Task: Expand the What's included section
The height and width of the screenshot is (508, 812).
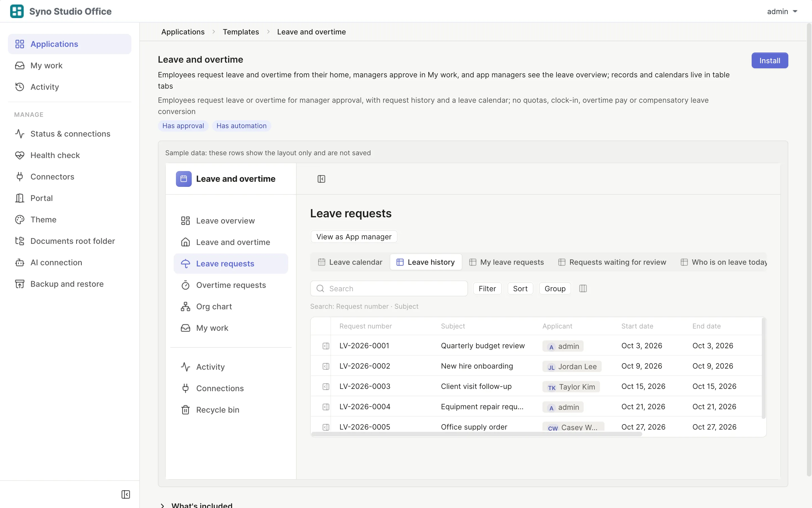Action: (x=197, y=505)
